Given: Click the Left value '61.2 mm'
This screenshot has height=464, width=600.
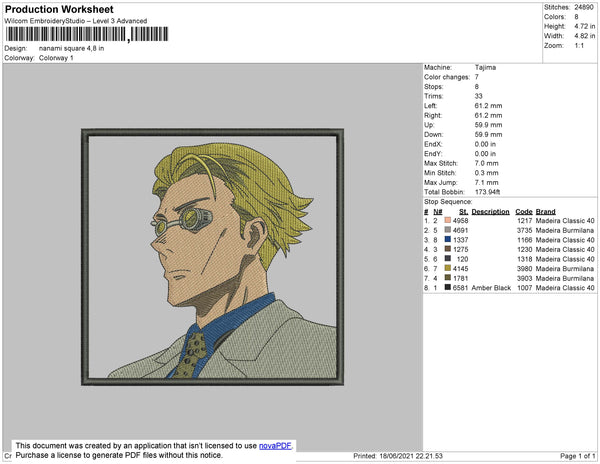Looking at the screenshot, I should (488, 106).
